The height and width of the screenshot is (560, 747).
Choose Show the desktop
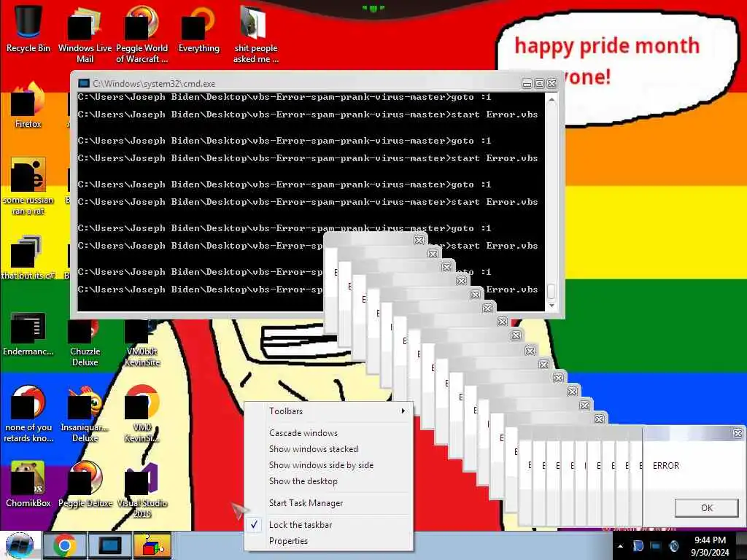coord(329,481)
